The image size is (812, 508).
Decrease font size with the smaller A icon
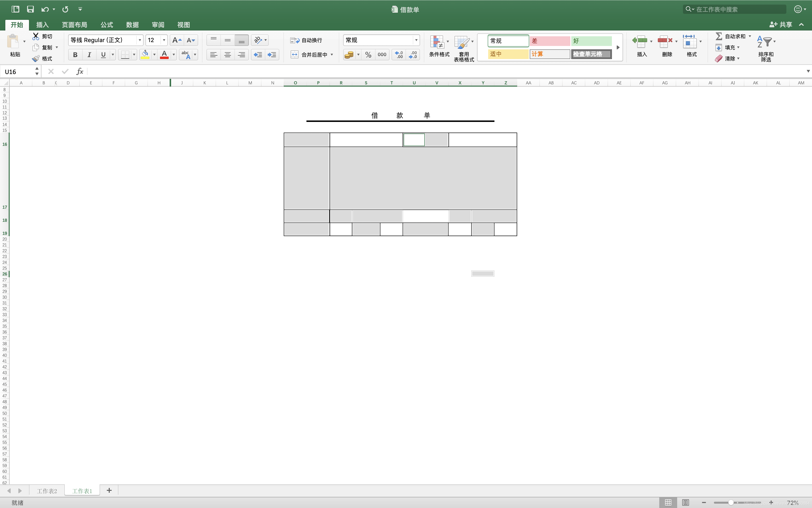click(x=191, y=40)
